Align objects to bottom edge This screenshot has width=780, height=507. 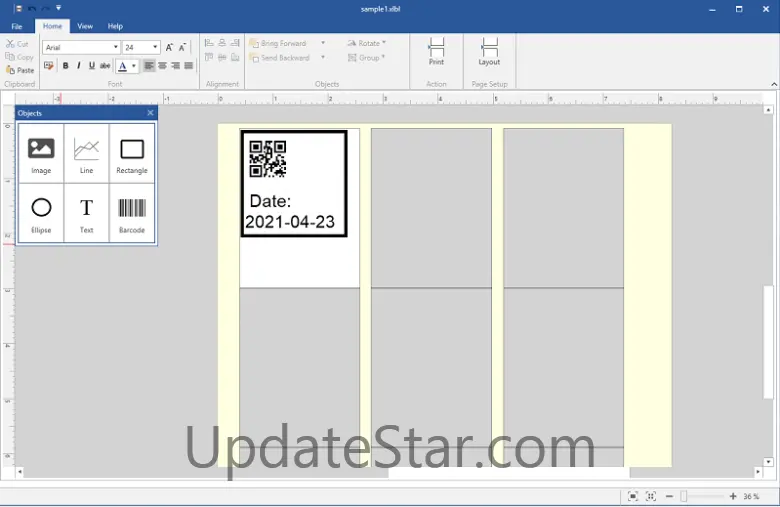(235, 58)
